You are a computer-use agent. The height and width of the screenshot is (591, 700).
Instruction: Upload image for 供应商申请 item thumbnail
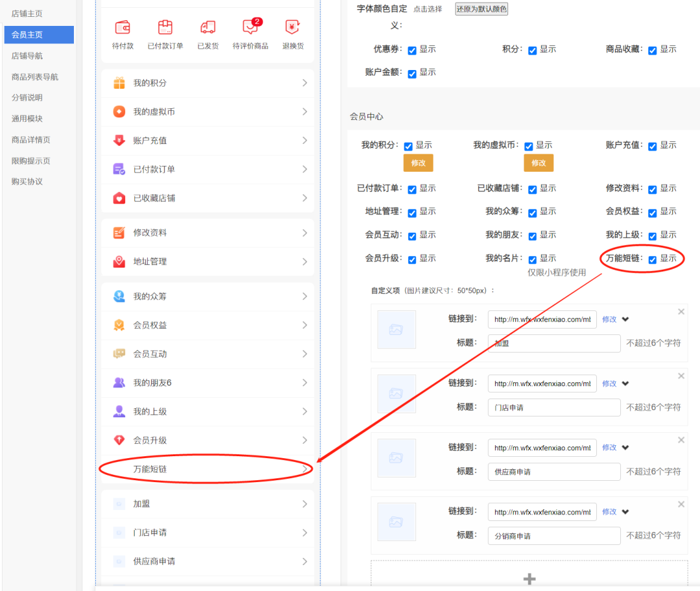tap(397, 458)
